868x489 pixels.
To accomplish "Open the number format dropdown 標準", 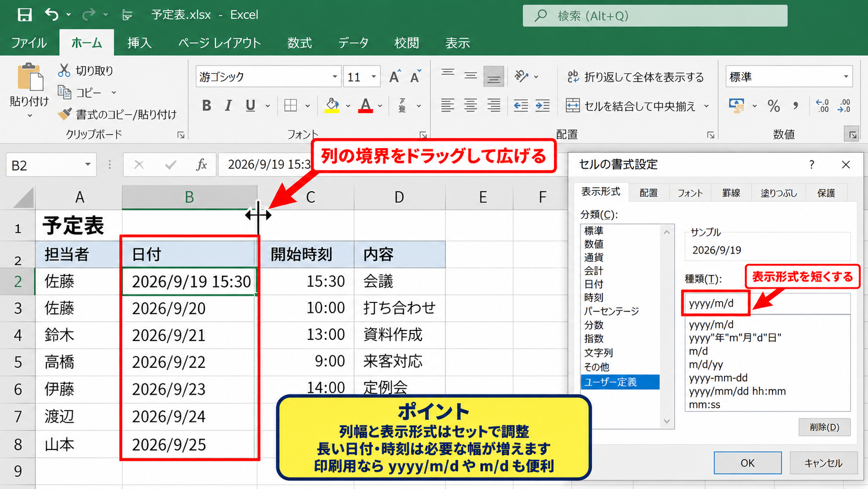I will 846,77.
